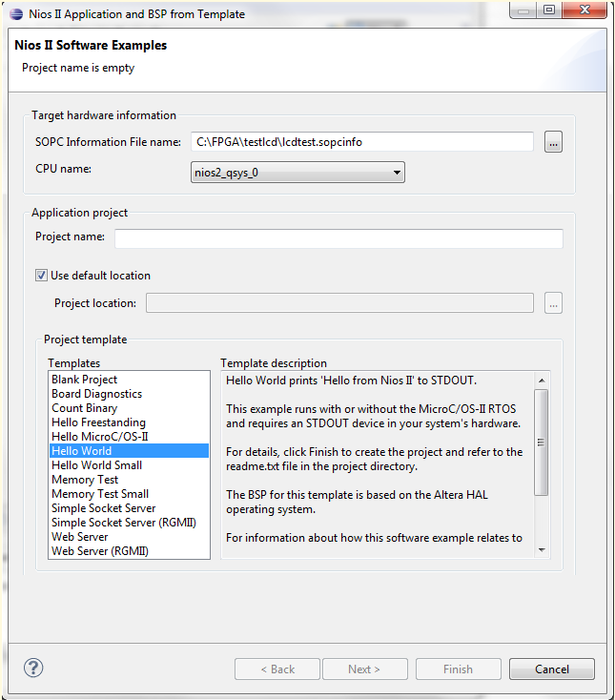Select Memory Test Small template

coord(129,494)
